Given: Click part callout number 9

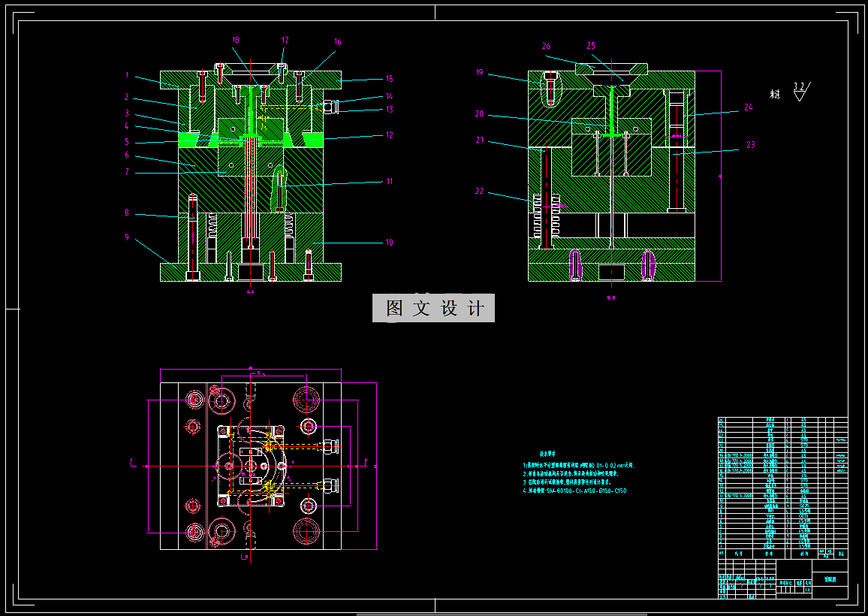Looking at the screenshot, I should click(127, 237).
